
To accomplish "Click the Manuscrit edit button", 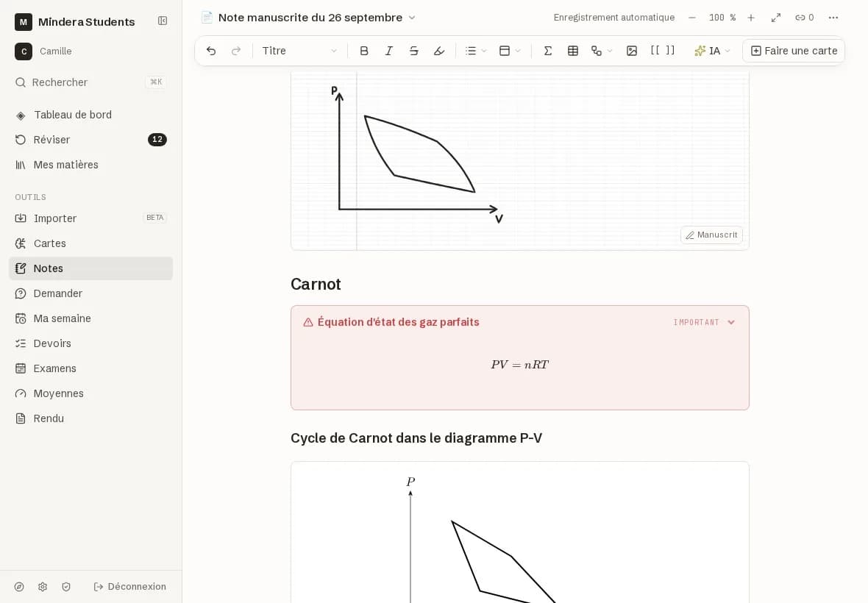I will pos(711,235).
